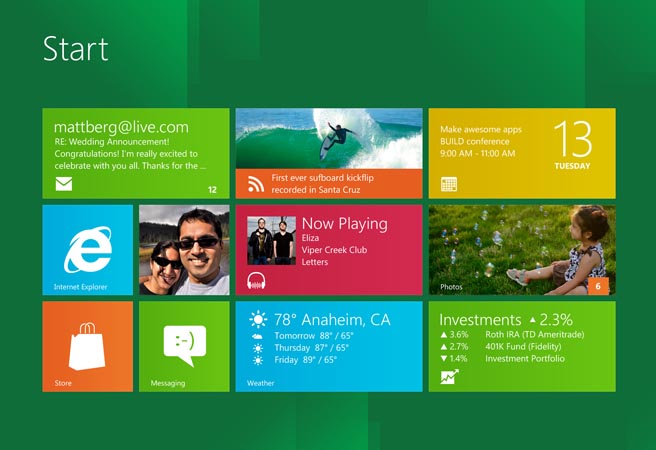Click the headphones music icon
Screen dimensions: 656x450
coord(256,280)
